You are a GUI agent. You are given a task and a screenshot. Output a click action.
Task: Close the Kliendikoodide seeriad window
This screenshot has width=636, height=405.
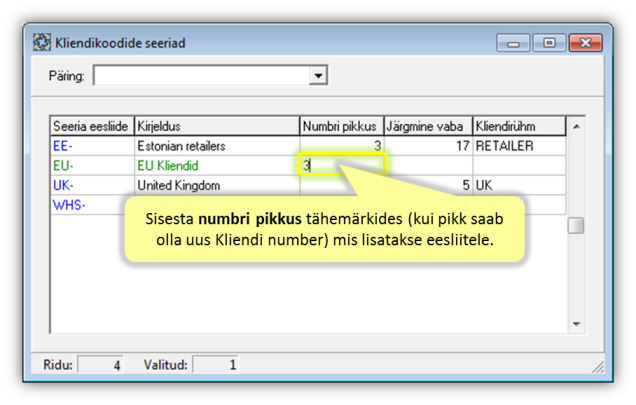tap(585, 43)
